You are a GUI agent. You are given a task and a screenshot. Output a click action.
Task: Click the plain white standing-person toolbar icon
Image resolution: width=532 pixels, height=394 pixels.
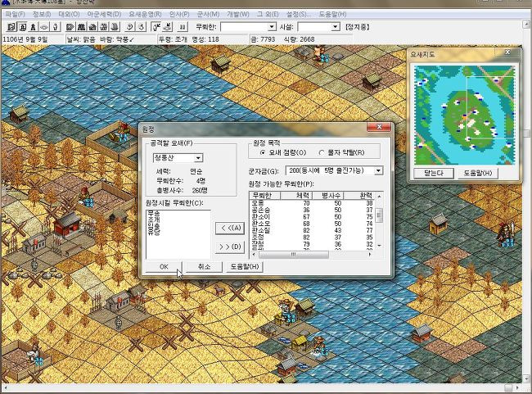[x=56, y=27]
